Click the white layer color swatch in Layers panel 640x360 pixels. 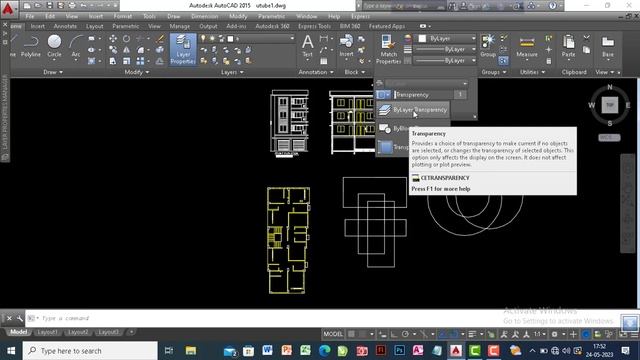pyautogui.click(x=230, y=38)
